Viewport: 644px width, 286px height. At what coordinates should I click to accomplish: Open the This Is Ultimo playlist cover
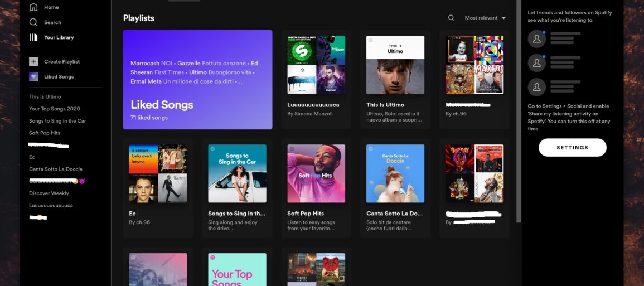pyautogui.click(x=395, y=65)
